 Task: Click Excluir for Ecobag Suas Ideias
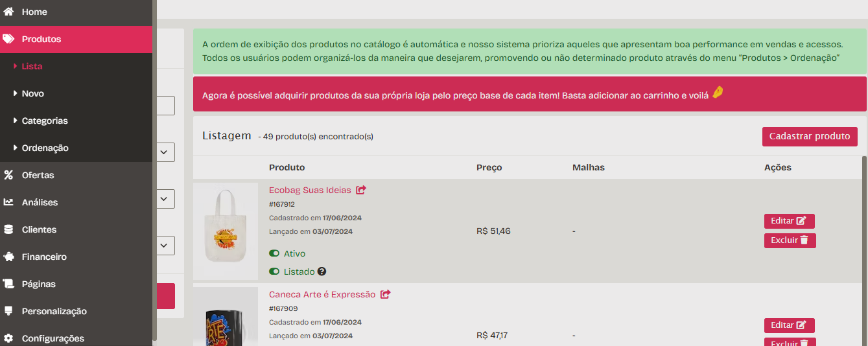pos(790,240)
